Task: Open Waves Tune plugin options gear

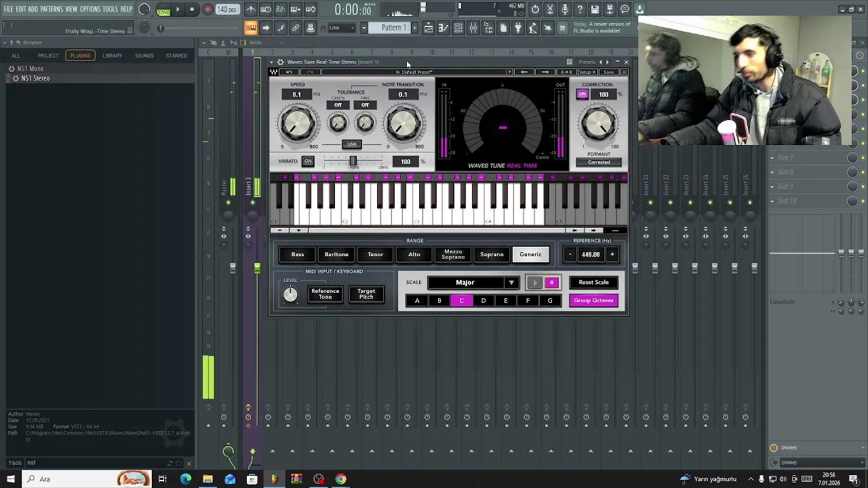Action: point(281,62)
